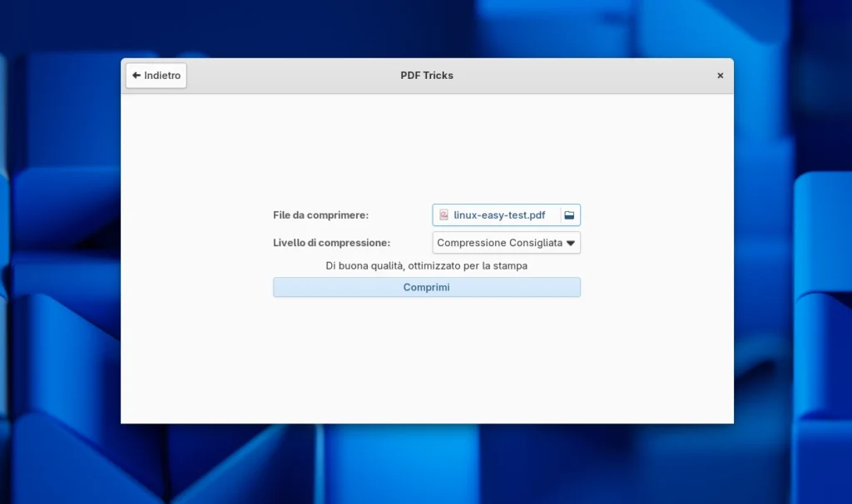This screenshot has height=504, width=852.
Task: Click the PDF Tricks title bar
Action: pyautogui.click(x=426, y=75)
